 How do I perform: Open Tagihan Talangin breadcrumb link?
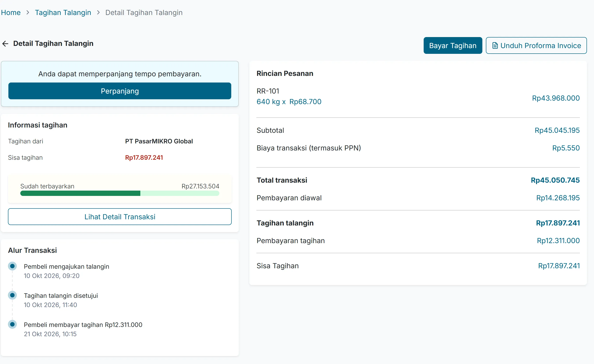[63, 13]
